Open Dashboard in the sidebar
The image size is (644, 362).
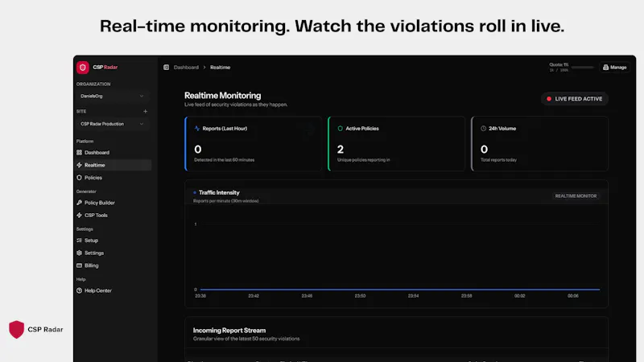tap(113, 152)
